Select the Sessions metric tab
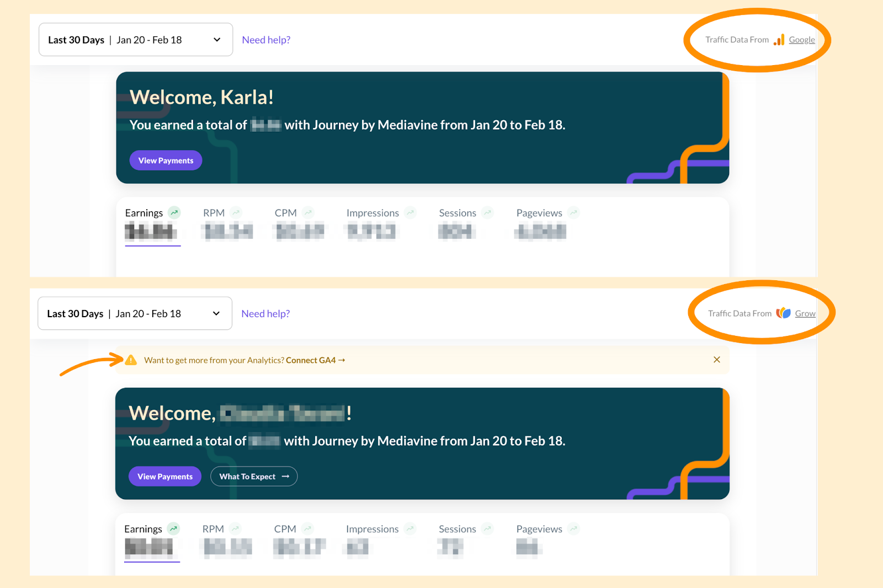The height and width of the screenshot is (588, 883). (x=457, y=212)
